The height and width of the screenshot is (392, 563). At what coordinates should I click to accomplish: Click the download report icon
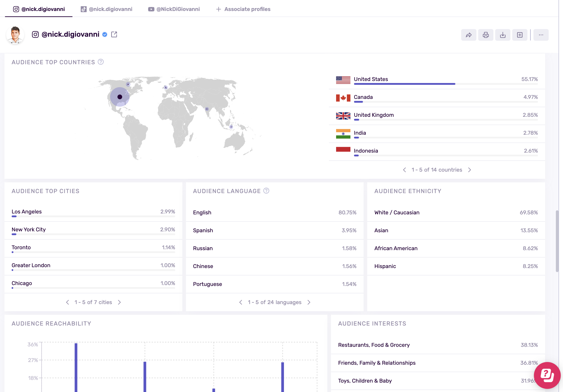(x=503, y=35)
